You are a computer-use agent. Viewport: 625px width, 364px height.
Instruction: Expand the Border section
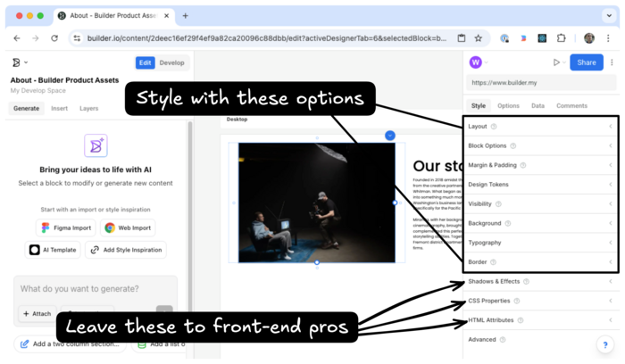point(541,262)
